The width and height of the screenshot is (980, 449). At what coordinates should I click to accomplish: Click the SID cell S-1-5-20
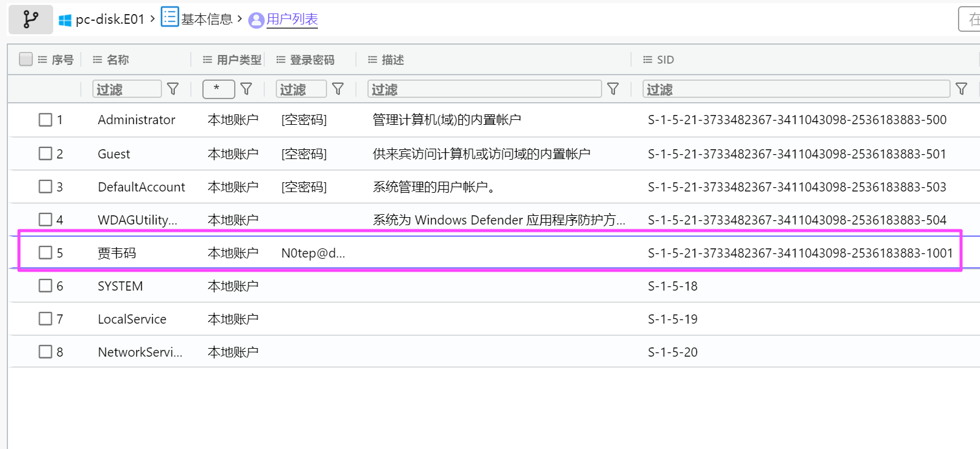tap(672, 352)
